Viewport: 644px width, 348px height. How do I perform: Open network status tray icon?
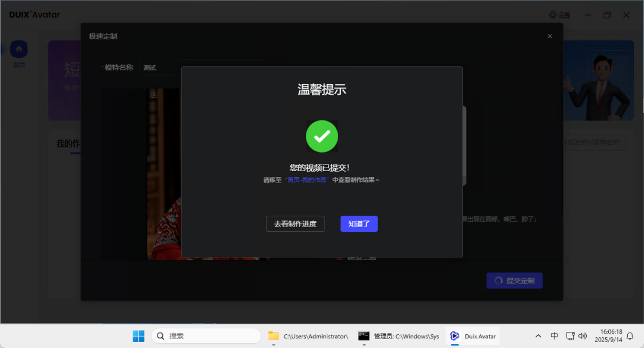pos(570,336)
